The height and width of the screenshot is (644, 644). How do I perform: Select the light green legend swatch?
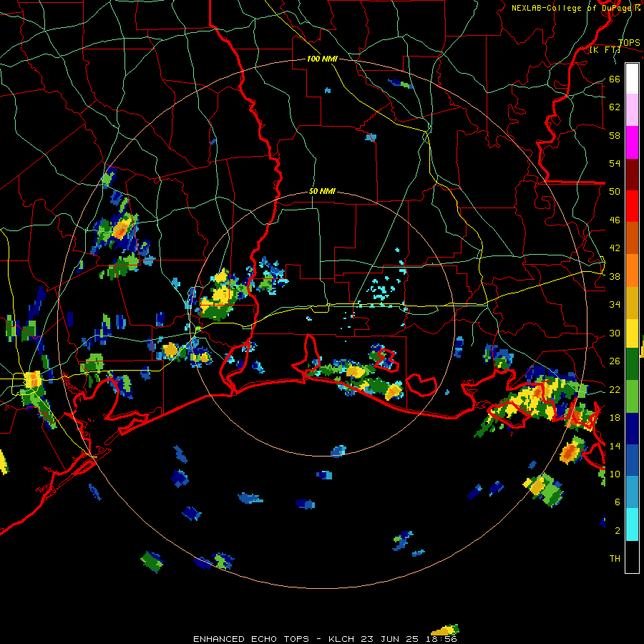(632, 396)
